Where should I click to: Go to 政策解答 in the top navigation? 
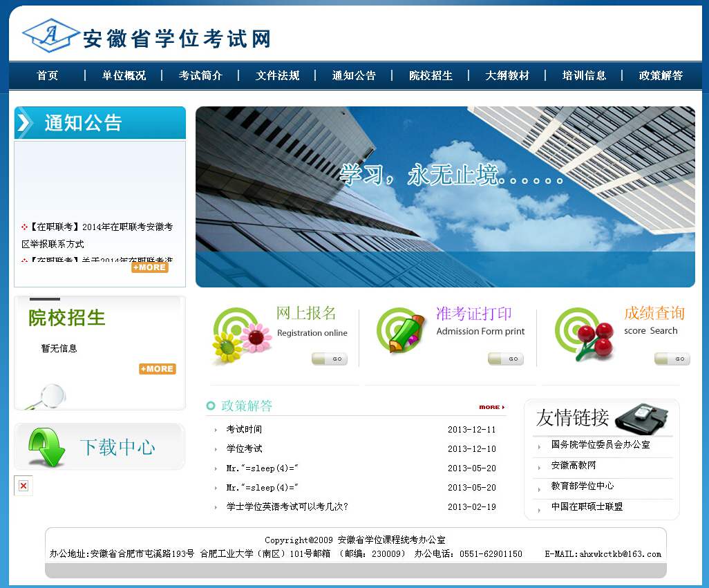661,75
